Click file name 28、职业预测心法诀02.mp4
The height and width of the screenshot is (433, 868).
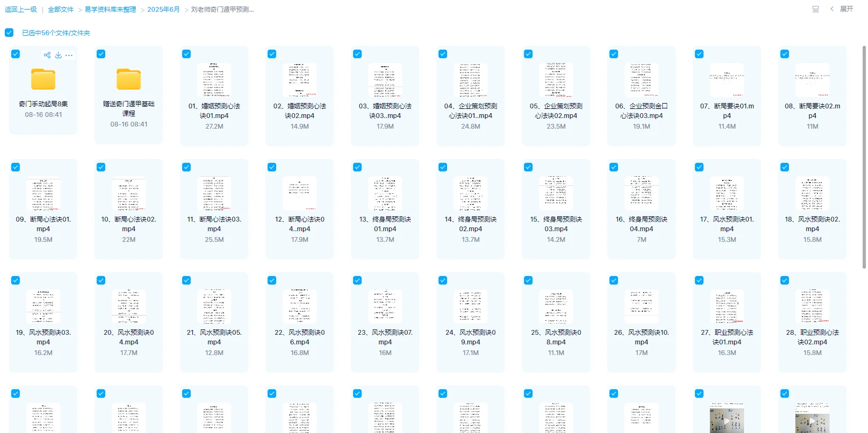(x=812, y=337)
